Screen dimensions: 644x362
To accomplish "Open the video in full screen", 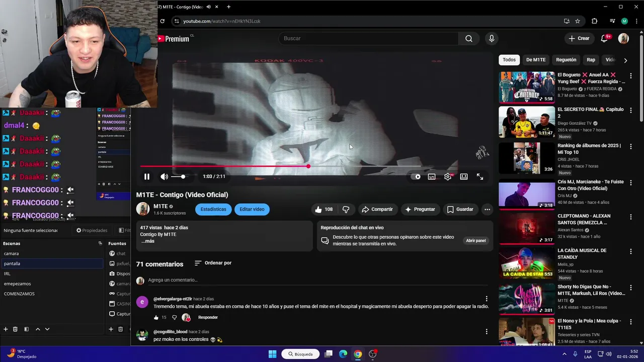I will tap(480, 176).
